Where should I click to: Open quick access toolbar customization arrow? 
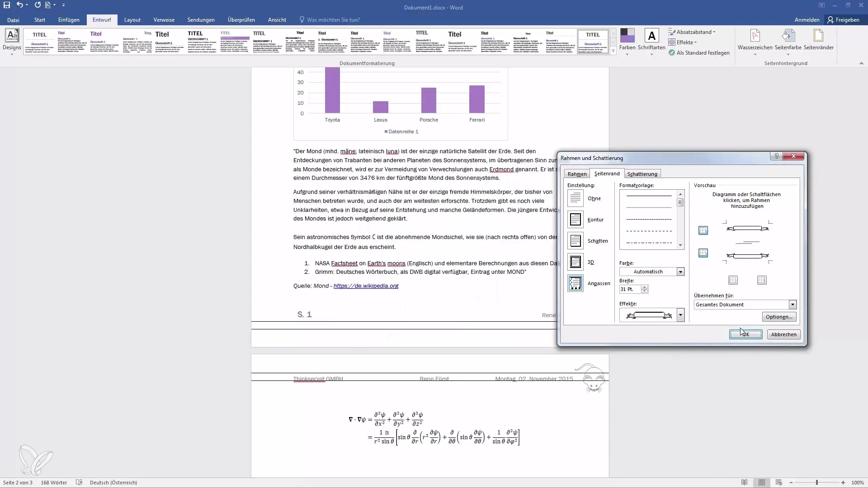click(63, 5)
